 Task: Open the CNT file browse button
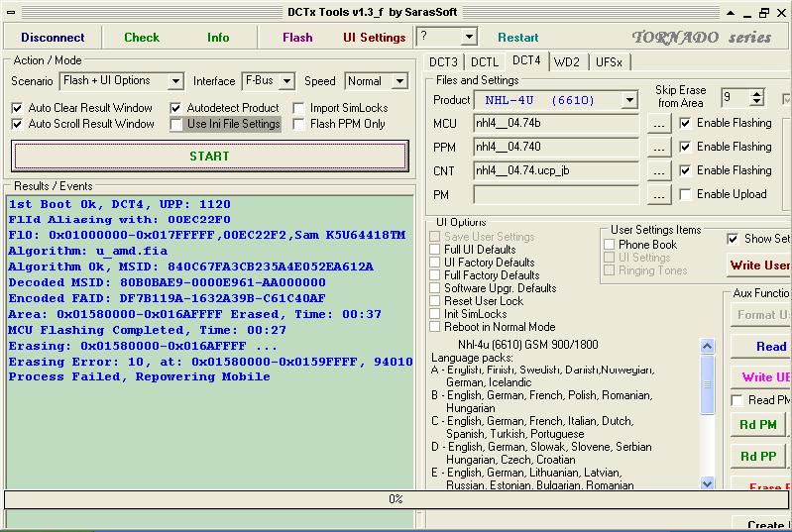658,171
